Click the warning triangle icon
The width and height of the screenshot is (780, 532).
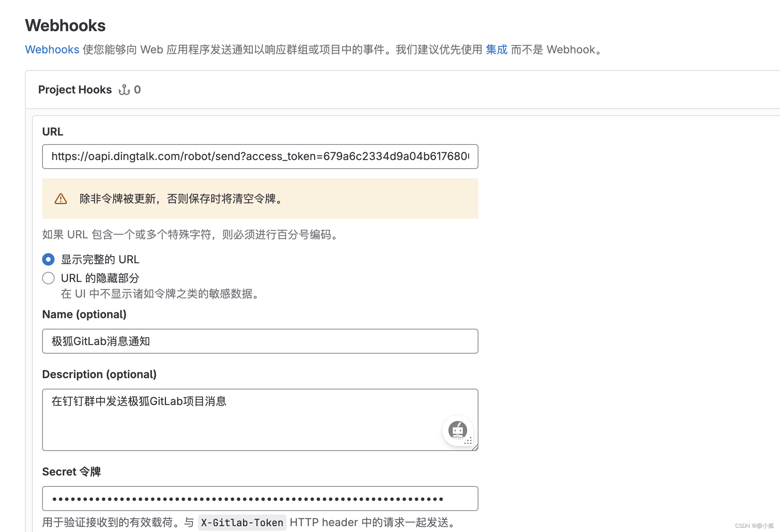(x=61, y=199)
